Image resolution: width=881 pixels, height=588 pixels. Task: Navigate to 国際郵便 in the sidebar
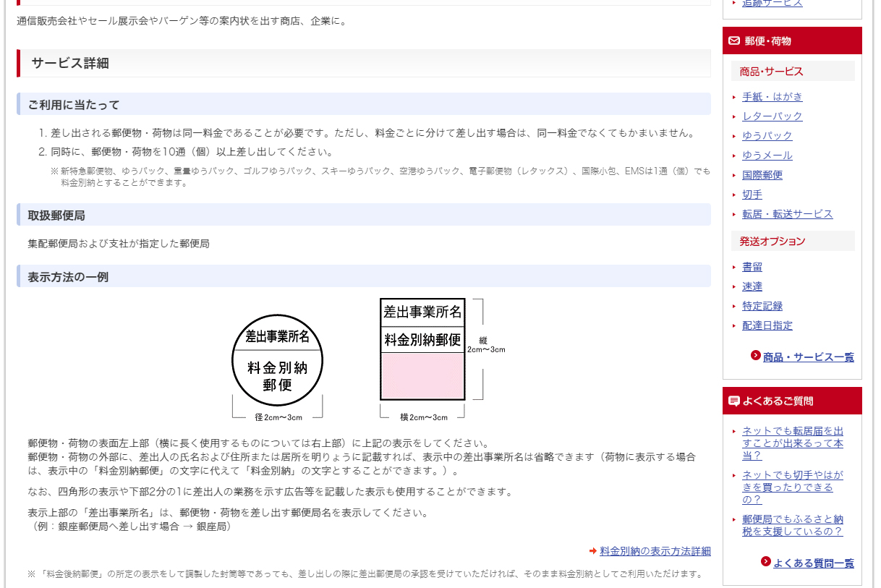tap(762, 175)
